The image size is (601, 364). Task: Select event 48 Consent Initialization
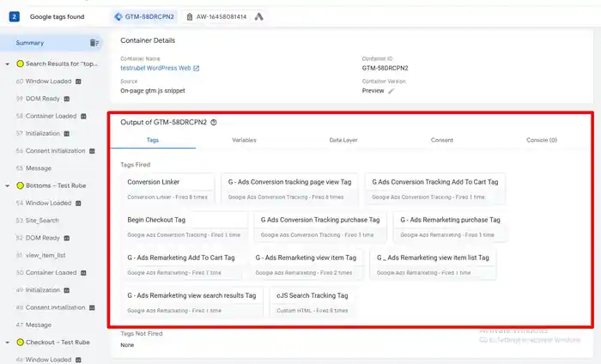tap(51, 307)
